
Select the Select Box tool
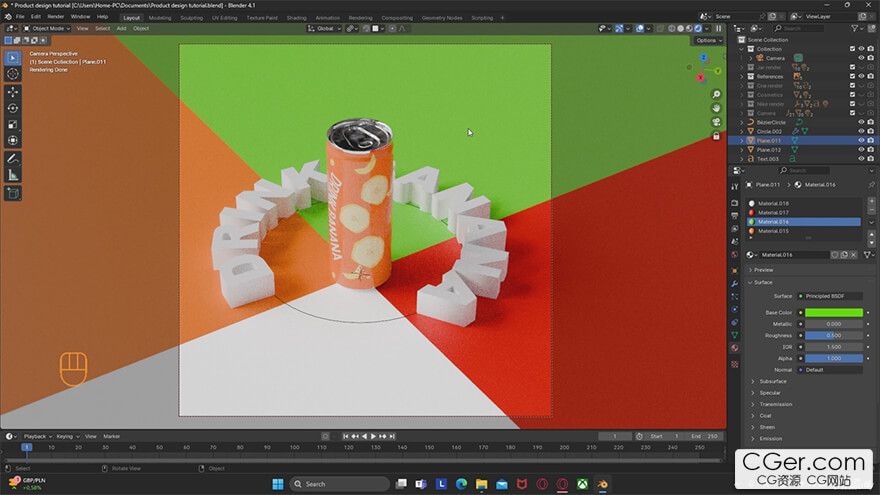coord(13,58)
